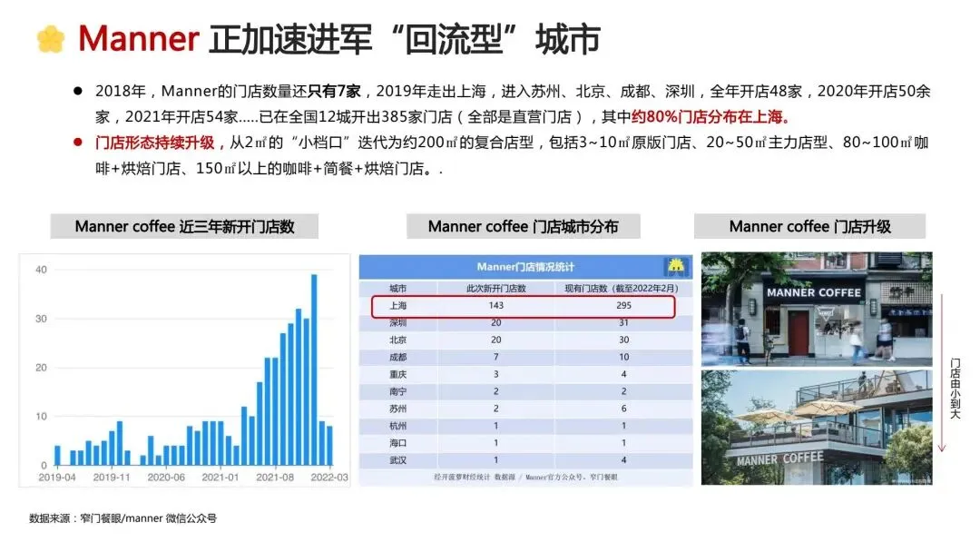Image resolution: width=980 pixels, height=552 pixels.
Task: Click the '上海' cell in the table
Action: [397, 306]
